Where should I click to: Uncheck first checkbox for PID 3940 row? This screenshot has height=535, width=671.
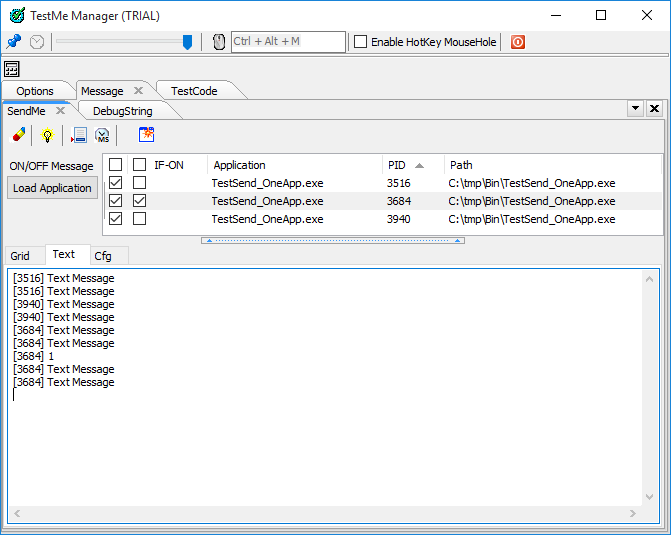(116, 219)
